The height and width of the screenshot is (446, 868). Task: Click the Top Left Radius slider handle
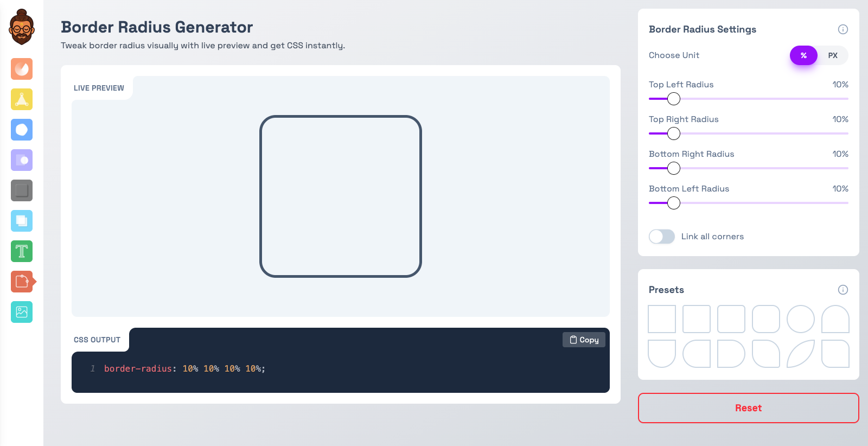tap(674, 99)
